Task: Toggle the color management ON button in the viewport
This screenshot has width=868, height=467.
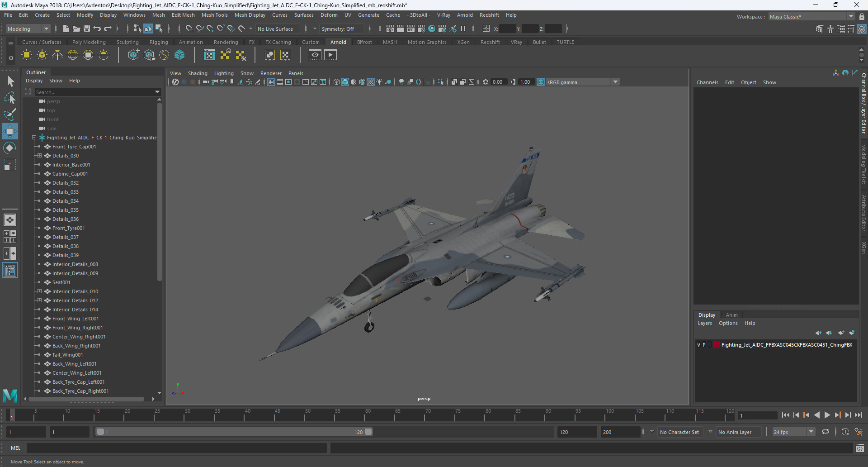Action: click(541, 82)
